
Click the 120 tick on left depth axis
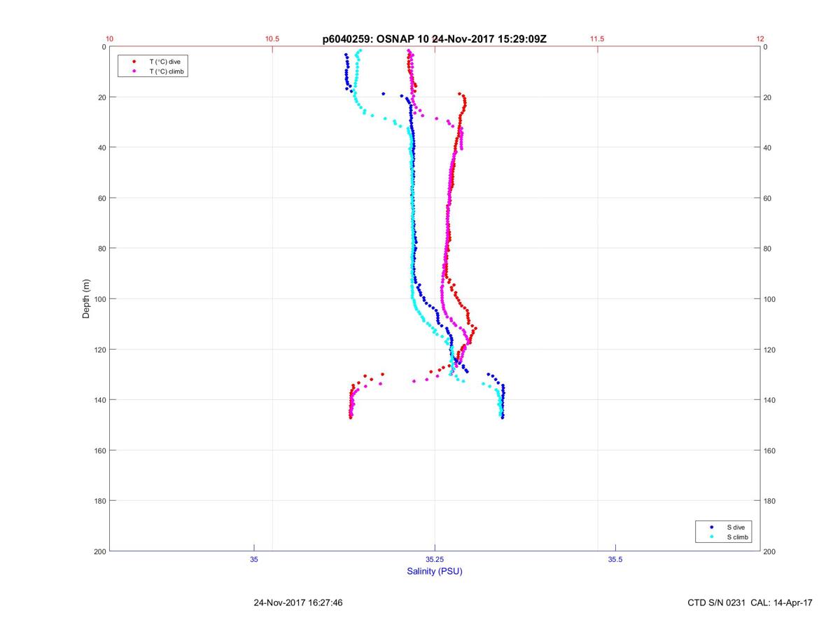pyautogui.click(x=99, y=350)
